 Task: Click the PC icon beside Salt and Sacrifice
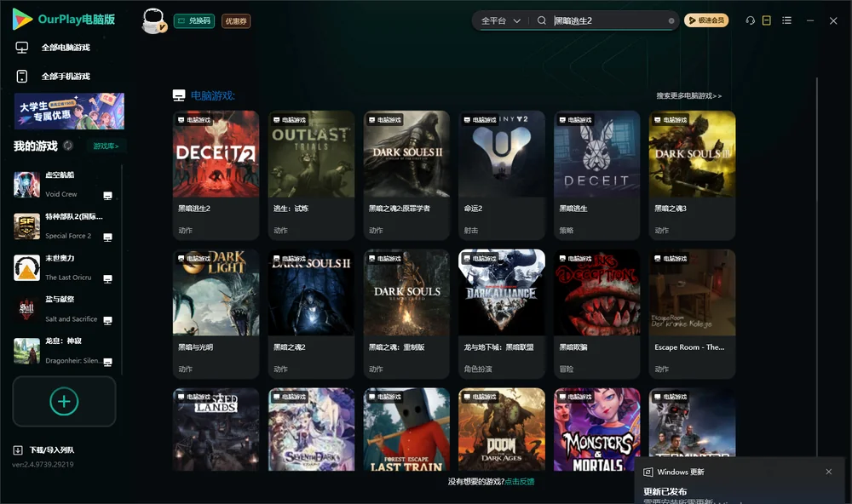[x=107, y=320]
